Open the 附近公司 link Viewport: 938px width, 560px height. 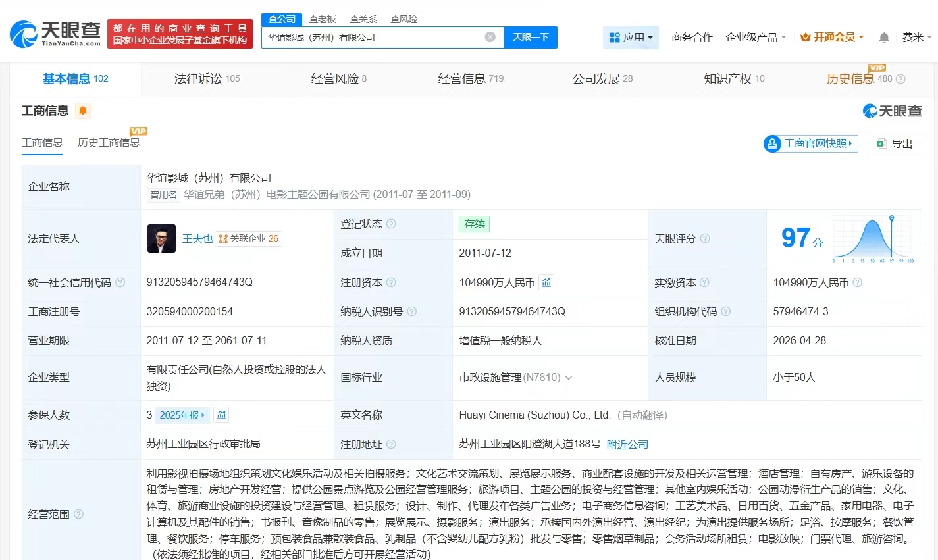(627, 444)
